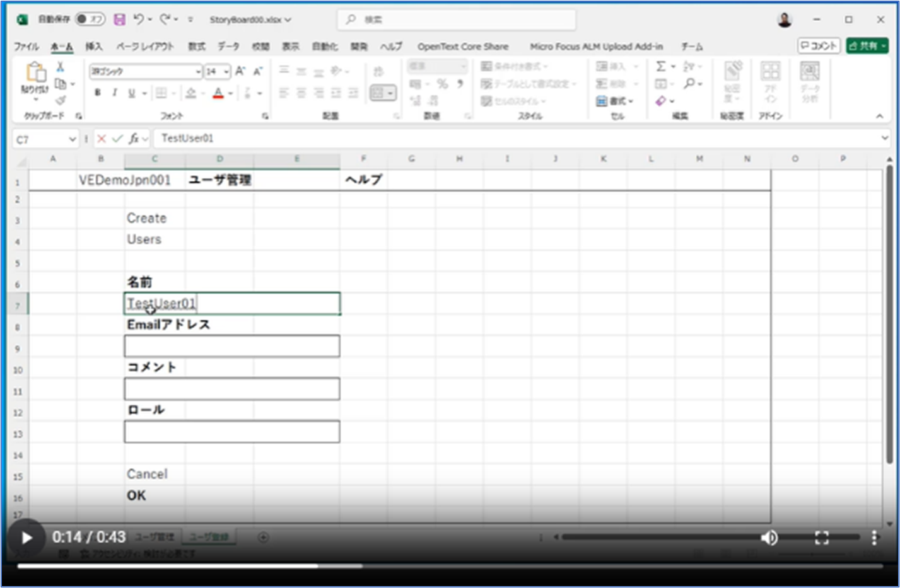Viewport: 900px width, 588px height.
Task: Click the green 共有 share button
Action: tap(867, 46)
